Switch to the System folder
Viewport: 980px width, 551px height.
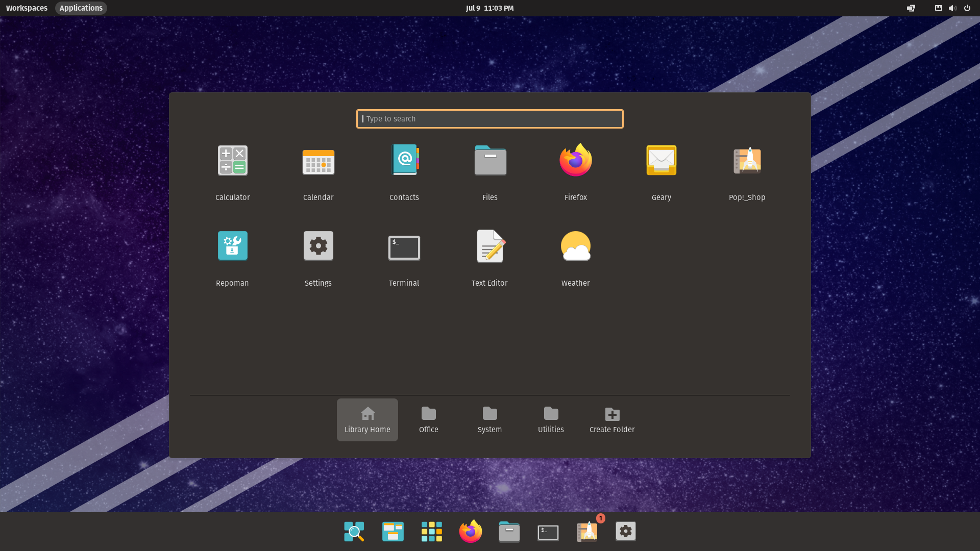(x=489, y=419)
